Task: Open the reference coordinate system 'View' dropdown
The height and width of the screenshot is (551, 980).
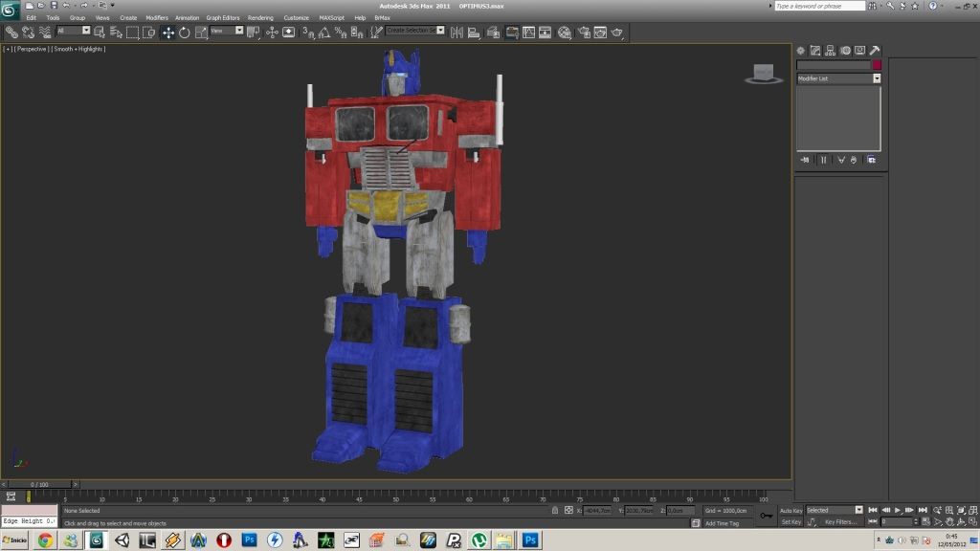Action: click(x=227, y=31)
